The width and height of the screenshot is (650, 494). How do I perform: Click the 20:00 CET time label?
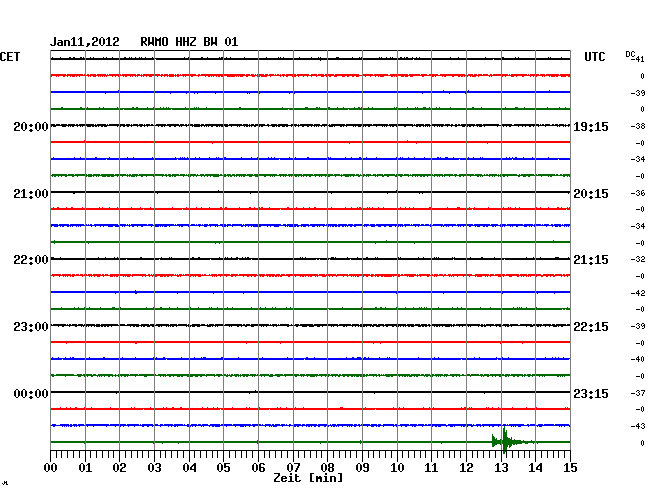[x=31, y=126]
